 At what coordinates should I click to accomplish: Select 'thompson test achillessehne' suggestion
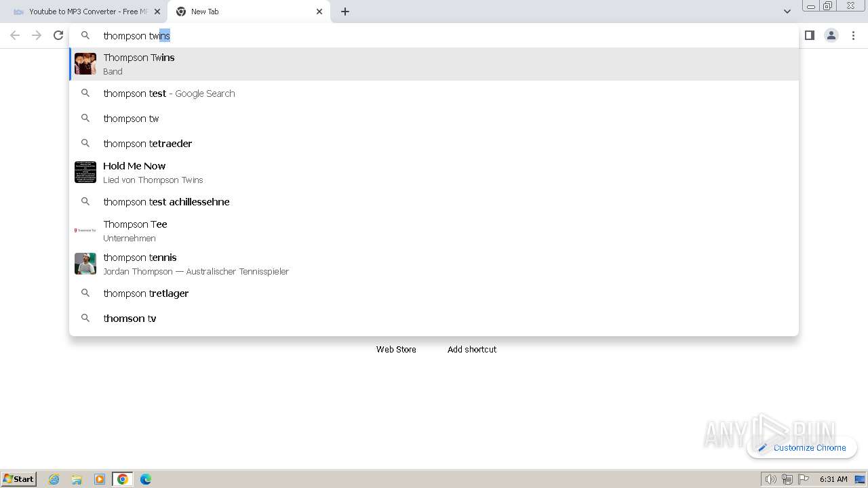434,202
